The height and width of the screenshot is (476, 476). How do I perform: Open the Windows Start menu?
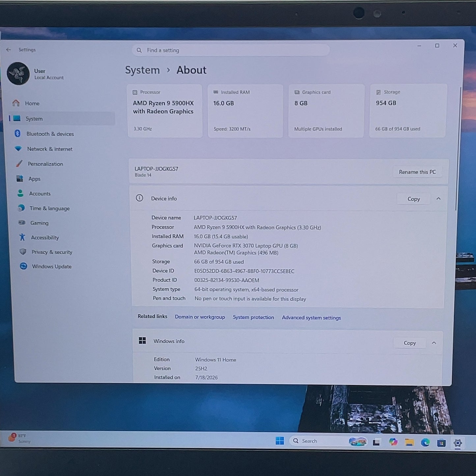[280, 440]
